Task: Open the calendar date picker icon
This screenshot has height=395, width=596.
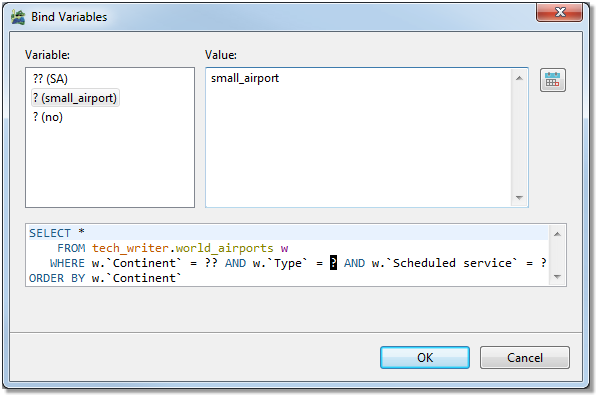Action: coord(553,80)
